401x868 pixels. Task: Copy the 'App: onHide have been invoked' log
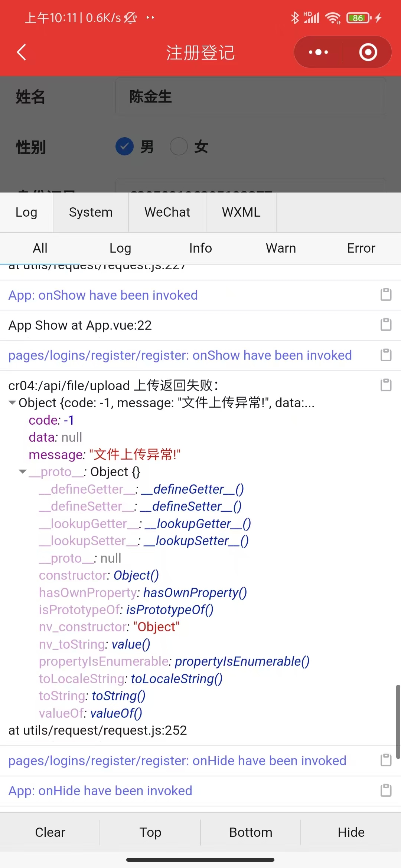click(x=386, y=790)
